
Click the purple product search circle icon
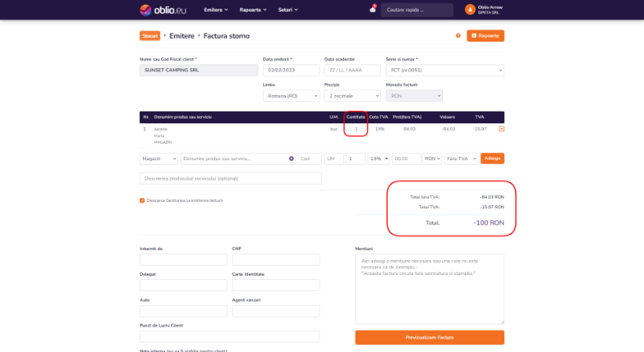tap(291, 159)
